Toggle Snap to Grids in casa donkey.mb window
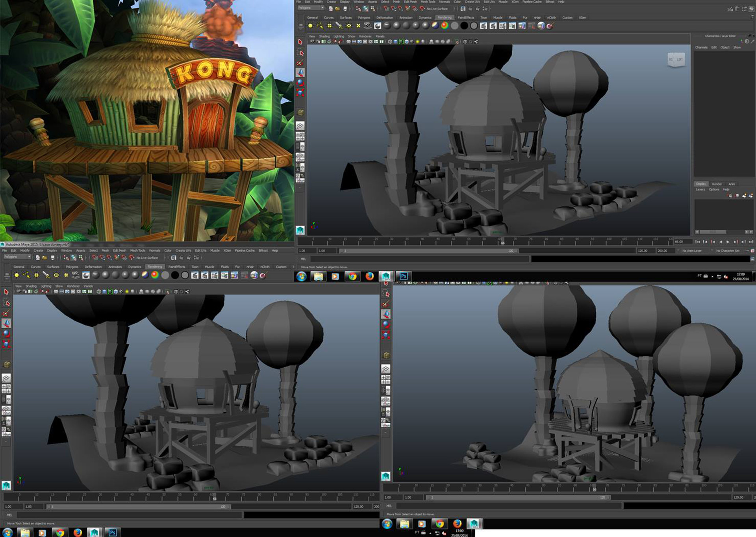The height and width of the screenshot is (537, 756). [95, 257]
